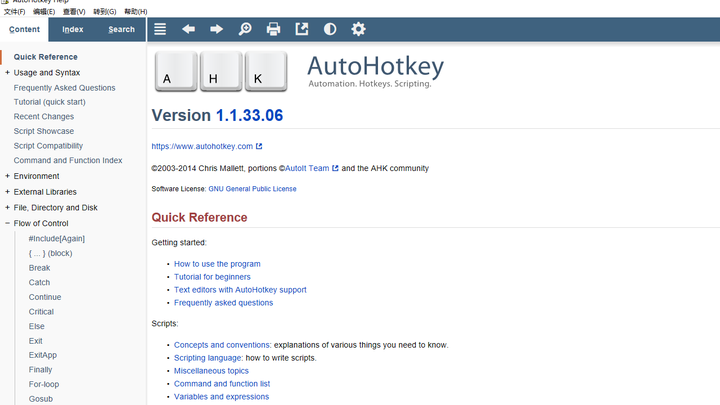Open Concepts and conventions link
The image size is (720, 405).
point(222,345)
